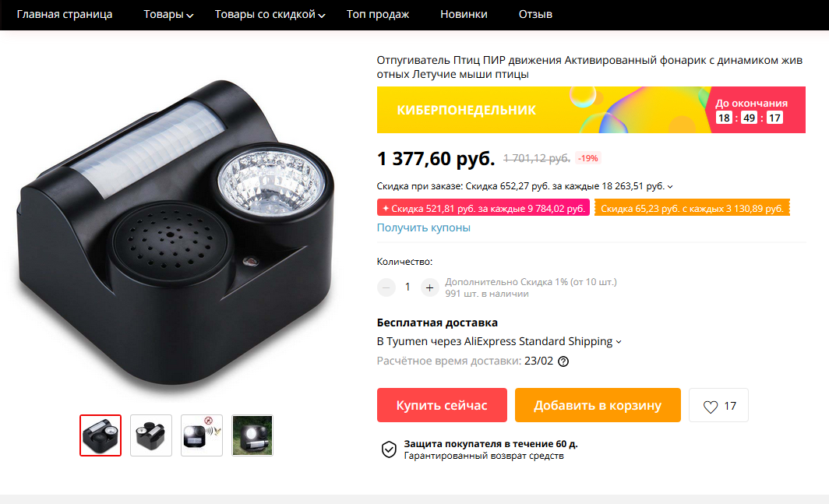This screenshot has width=829, height=504.
Task: Go to Главная страница
Action: (65, 14)
